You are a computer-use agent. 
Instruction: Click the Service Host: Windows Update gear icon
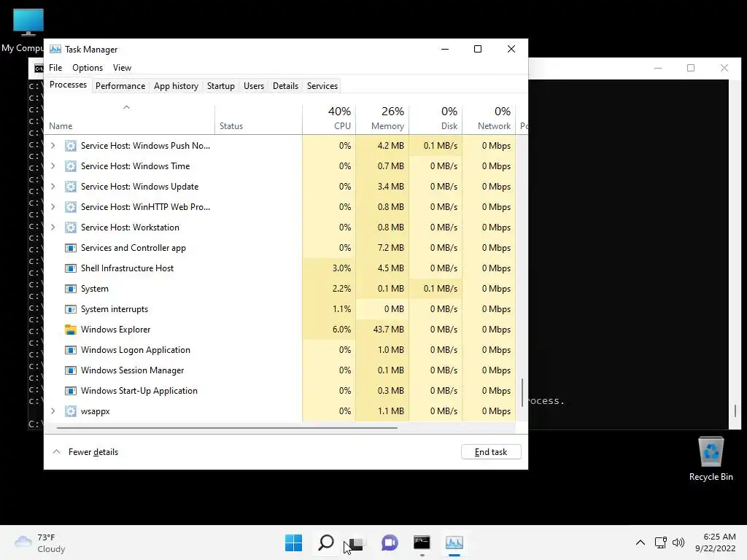point(71,187)
